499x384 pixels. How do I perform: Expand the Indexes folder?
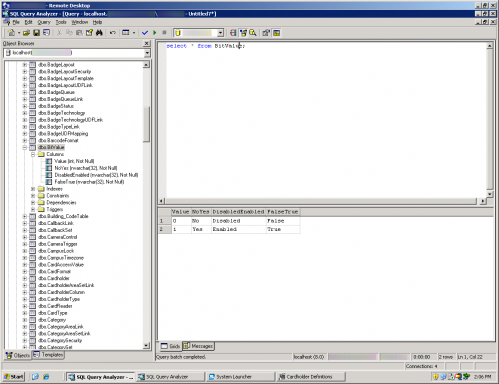click(x=33, y=189)
